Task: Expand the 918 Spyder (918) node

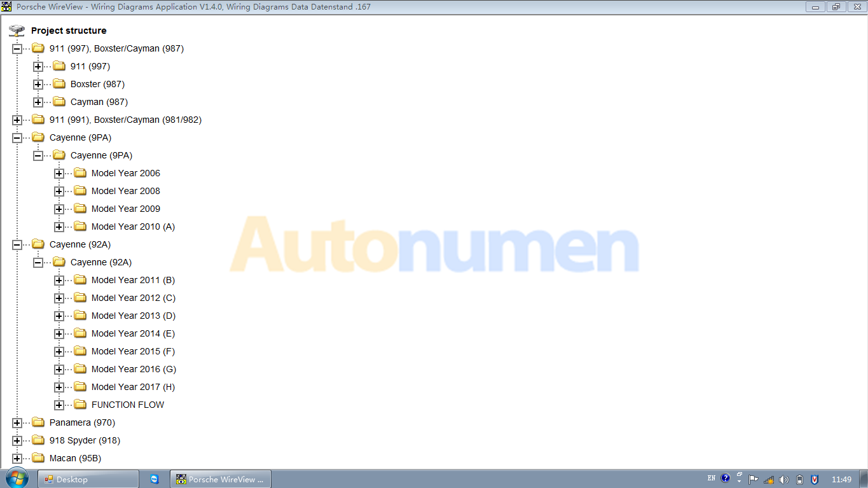Action: 17,440
